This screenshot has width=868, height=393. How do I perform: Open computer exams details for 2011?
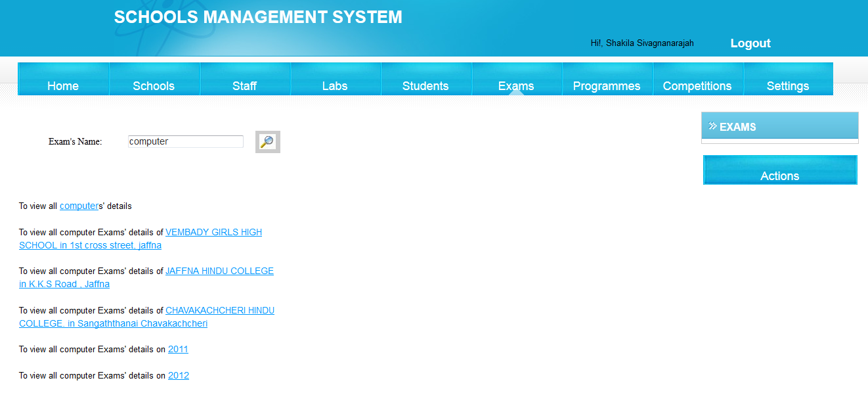point(177,349)
